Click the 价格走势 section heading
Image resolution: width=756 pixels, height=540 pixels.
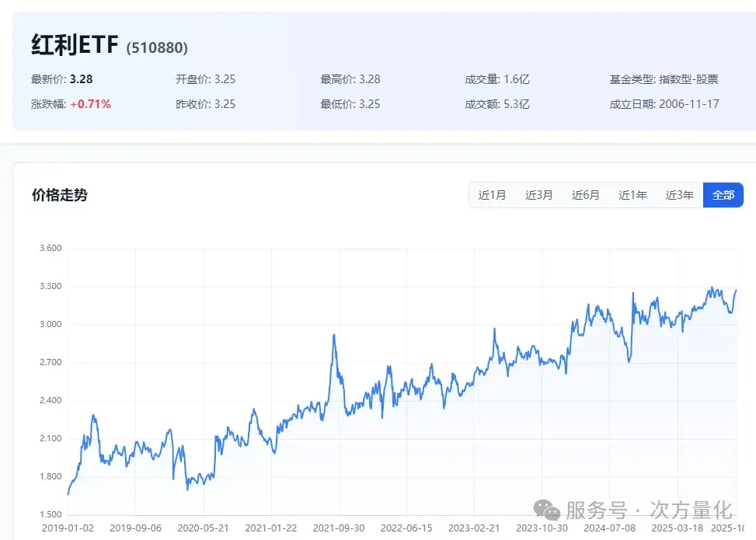(x=59, y=195)
